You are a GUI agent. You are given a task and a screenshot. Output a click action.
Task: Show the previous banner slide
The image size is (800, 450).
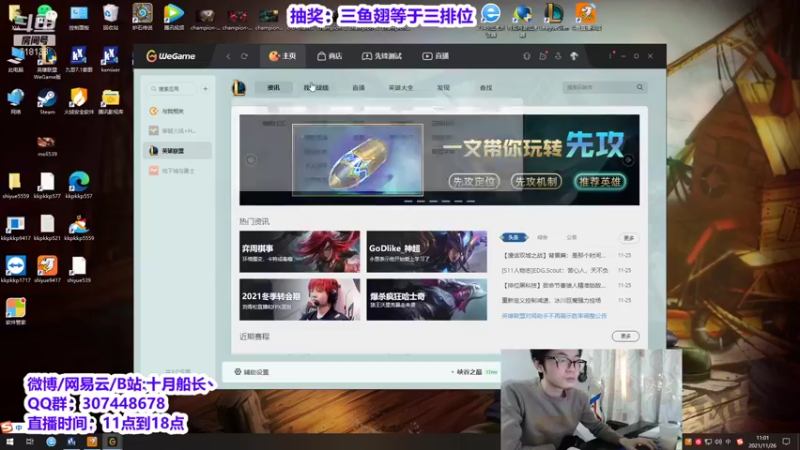(251, 160)
